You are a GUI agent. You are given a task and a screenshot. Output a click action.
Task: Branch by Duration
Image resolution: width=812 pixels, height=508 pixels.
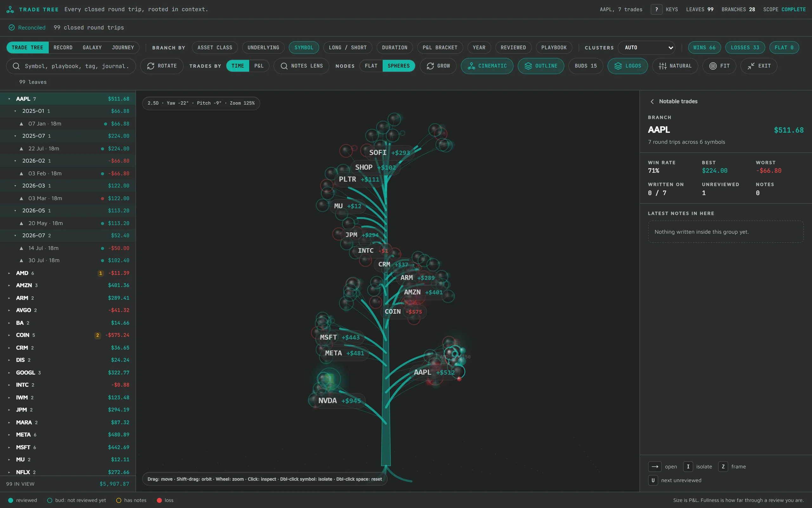[395, 47]
